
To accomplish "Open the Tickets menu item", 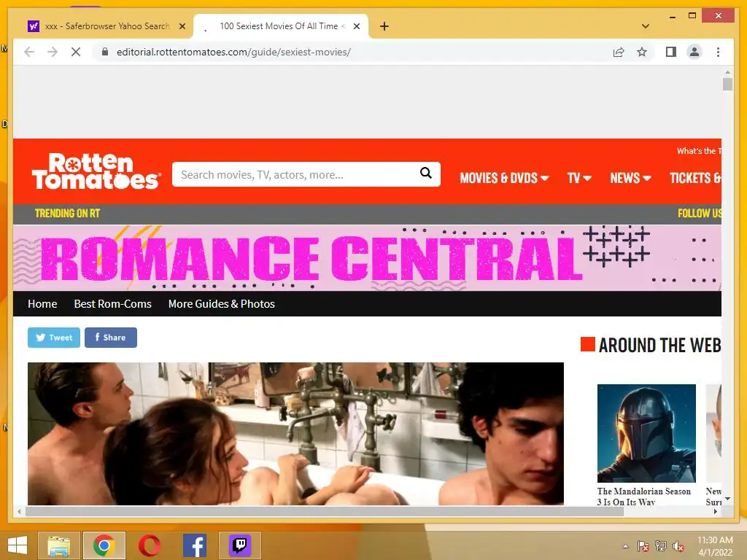I will [695, 178].
